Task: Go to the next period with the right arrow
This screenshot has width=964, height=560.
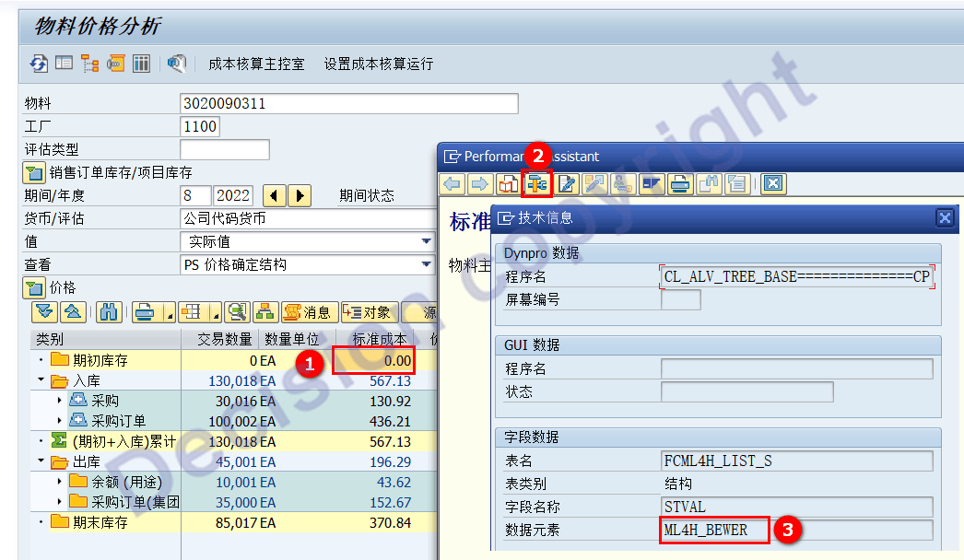Action: (x=300, y=195)
